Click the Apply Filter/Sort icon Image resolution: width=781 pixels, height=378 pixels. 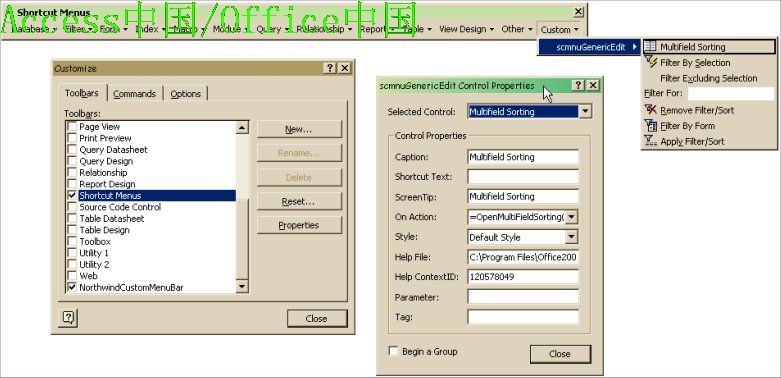click(x=651, y=140)
